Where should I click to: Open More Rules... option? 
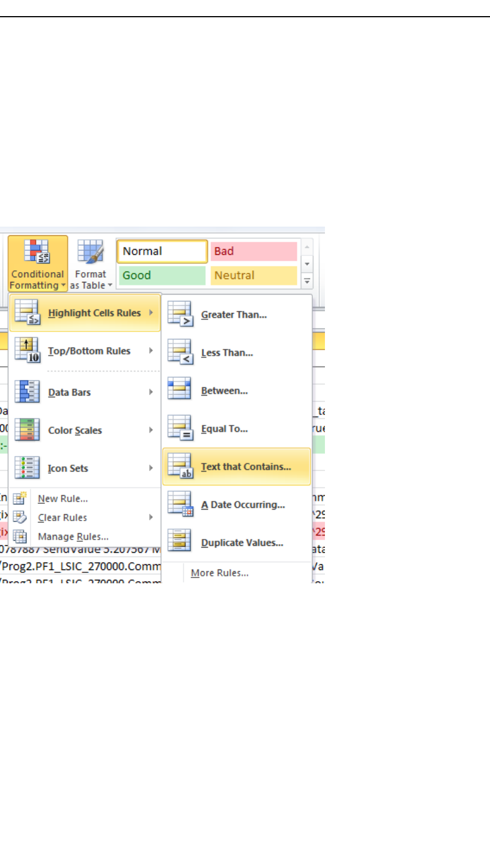point(236,573)
